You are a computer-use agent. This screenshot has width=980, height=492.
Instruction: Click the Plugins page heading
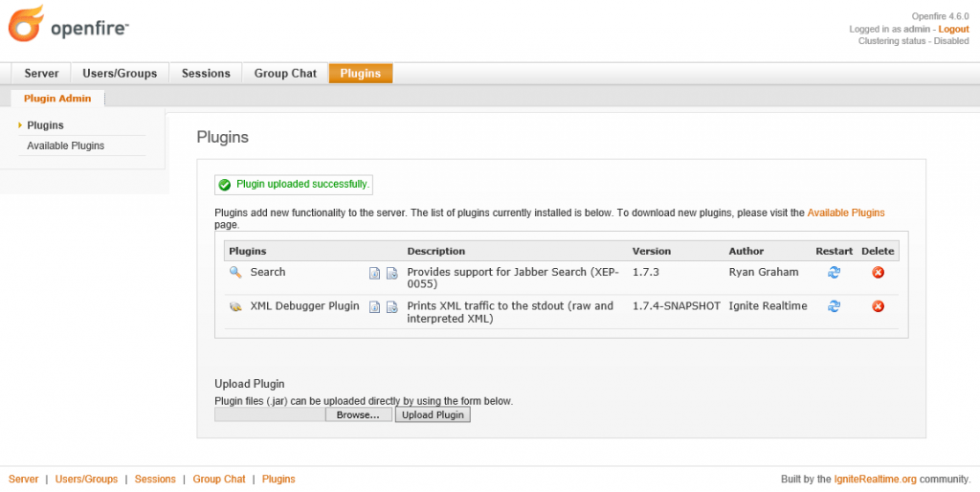point(222,137)
